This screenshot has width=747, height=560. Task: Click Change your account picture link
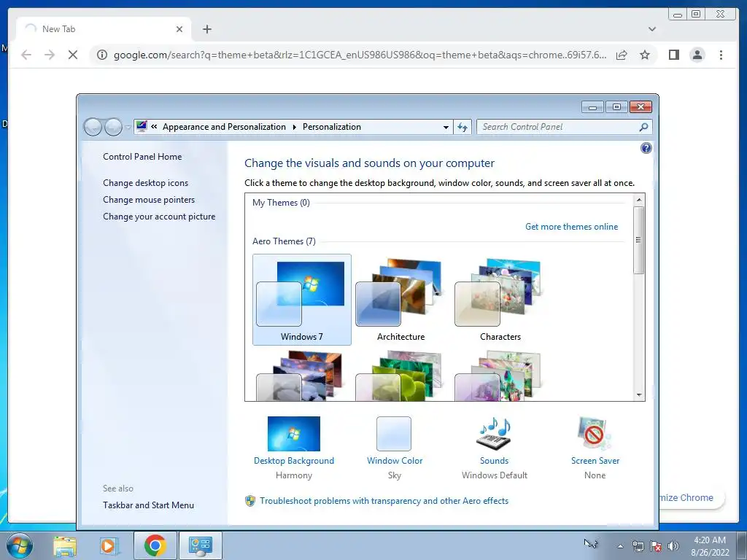(x=159, y=216)
